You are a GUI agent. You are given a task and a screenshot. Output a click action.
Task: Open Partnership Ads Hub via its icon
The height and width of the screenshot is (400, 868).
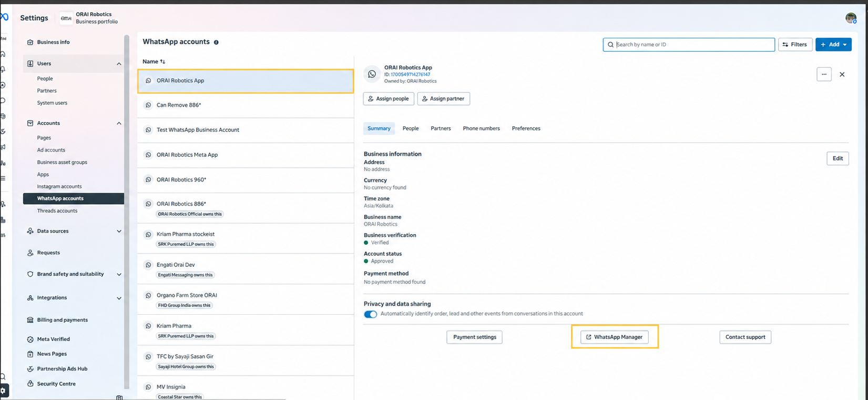[30, 369]
